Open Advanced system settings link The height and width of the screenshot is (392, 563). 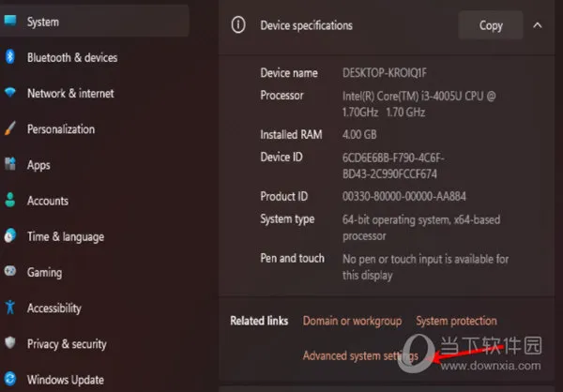pyautogui.click(x=360, y=355)
